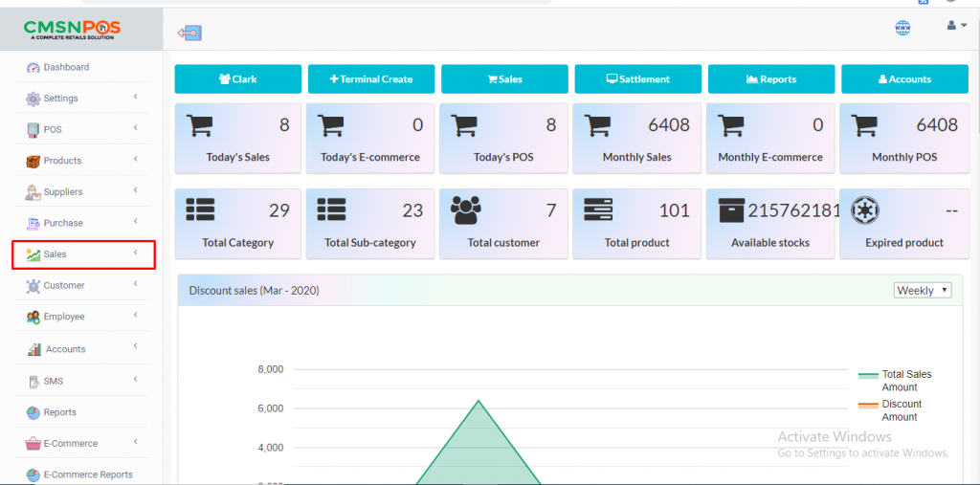Screen dimensions: 980x485
Task: Expand the Sales menu chevron
Action: point(135,253)
